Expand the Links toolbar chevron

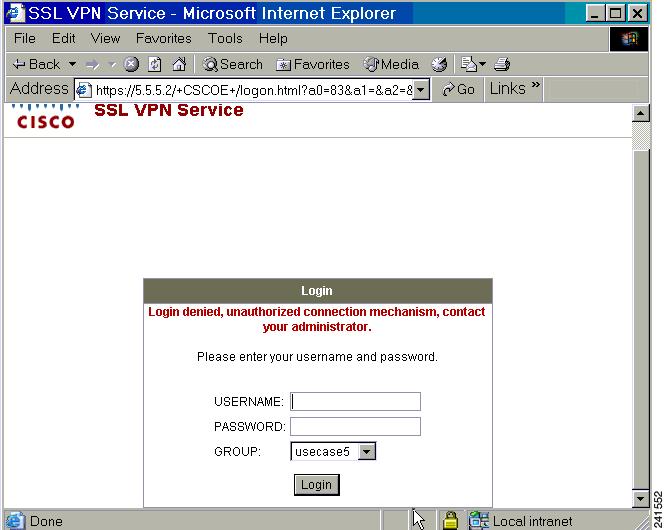click(536, 85)
